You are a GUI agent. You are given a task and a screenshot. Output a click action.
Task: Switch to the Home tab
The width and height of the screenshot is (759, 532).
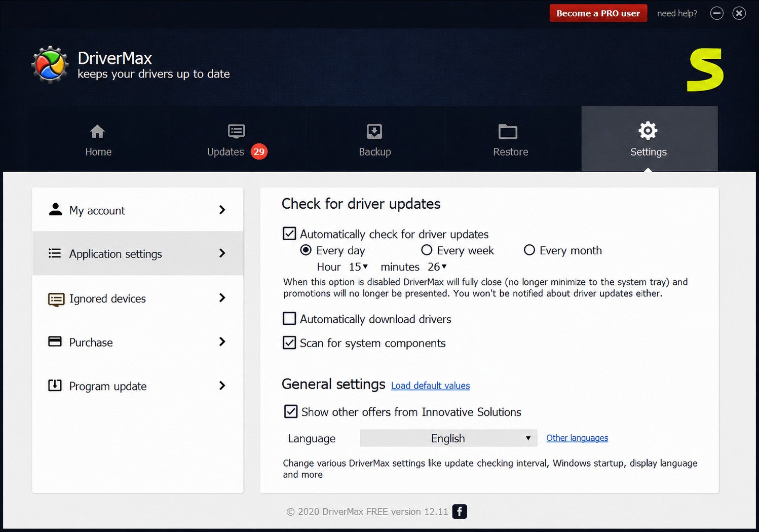(x=98, y=139)
